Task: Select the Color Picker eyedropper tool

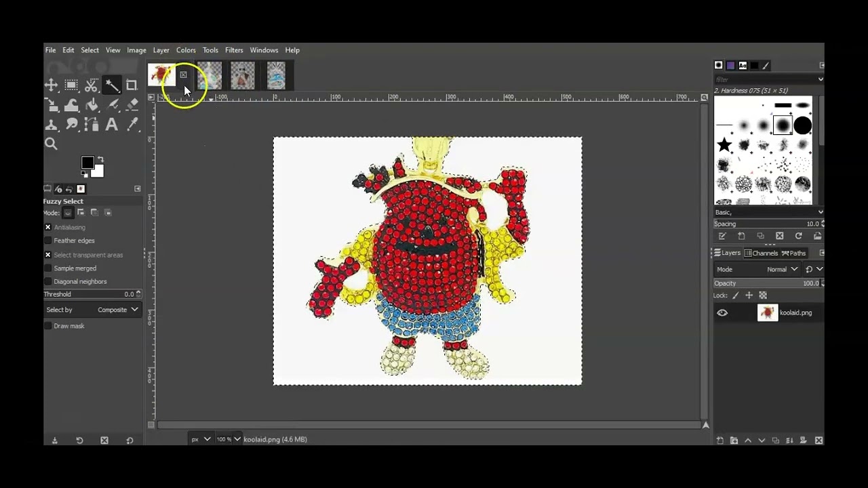Action: coord(132,125)
